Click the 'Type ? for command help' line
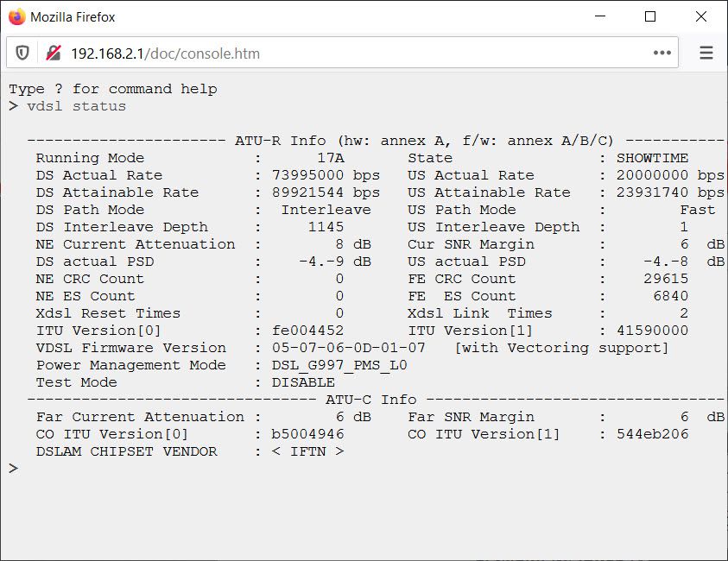The height and width of the screenshot is (561, 728). pos(112,89)
